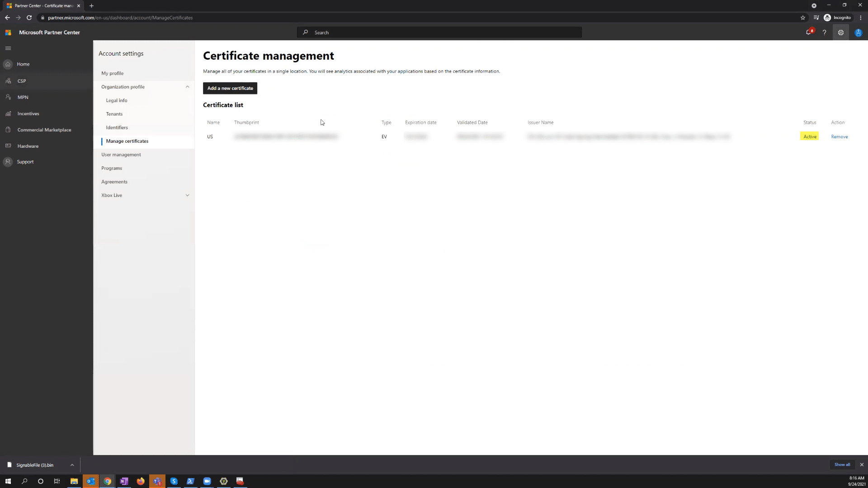Open Outlook from the Windows taskbar
This screenshot has width=868, height=488.
click(90, 481)
